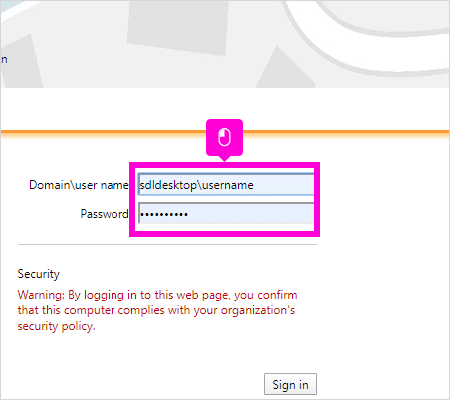This screenshot has height=400, width=450.
Task: Click the "security policy." line of the warning
Action: point(56,326)
